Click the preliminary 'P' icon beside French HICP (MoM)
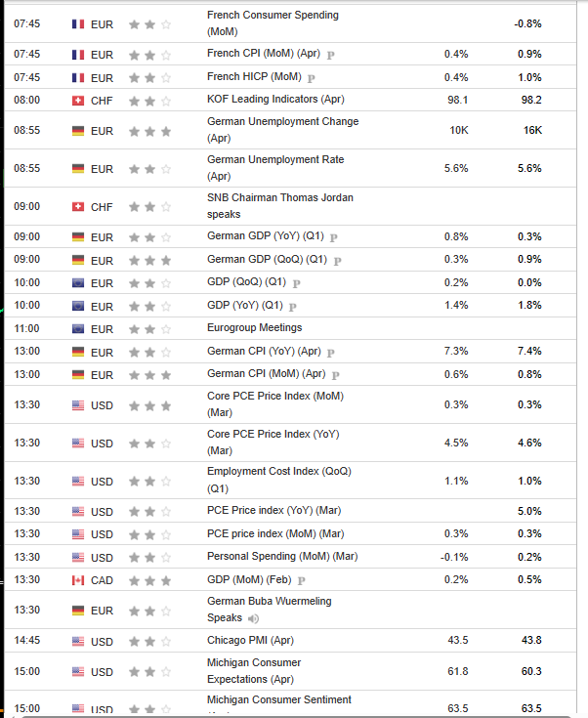This screenshot has width=588, height=718. [312, 78]
